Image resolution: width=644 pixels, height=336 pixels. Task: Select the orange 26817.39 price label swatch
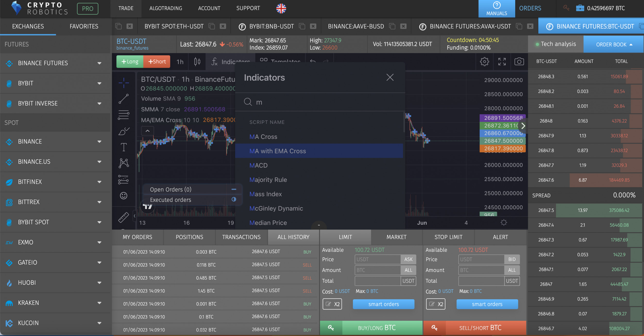(502, 148)
